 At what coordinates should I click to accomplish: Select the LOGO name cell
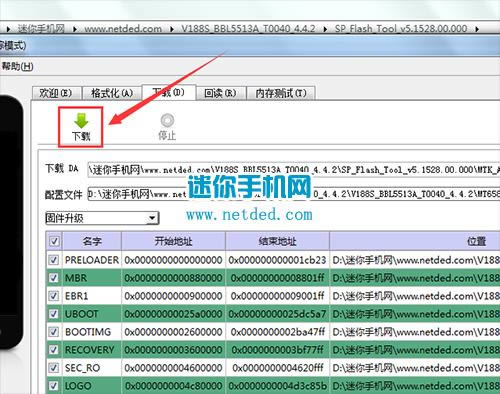point(92,386)
